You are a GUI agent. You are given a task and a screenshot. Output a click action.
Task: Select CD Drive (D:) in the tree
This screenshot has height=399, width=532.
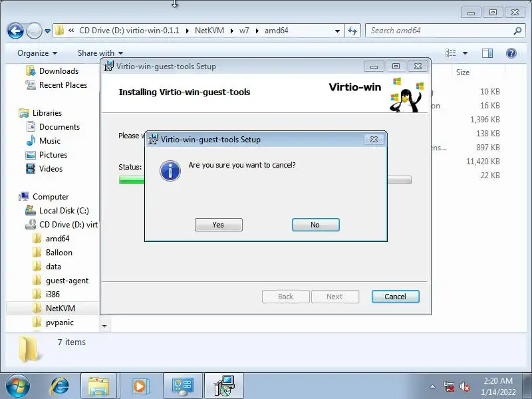(x=68, y=224)
